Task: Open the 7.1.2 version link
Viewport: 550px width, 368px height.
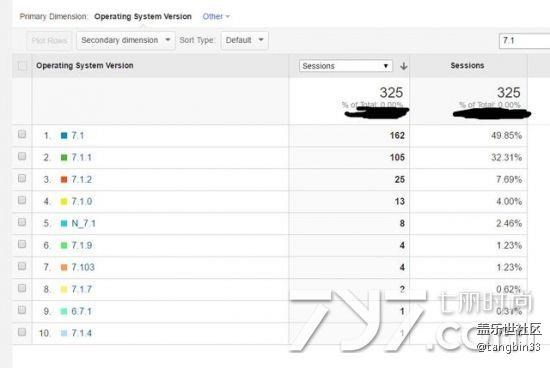Action: pyautogui.click(x=81, y=179)
